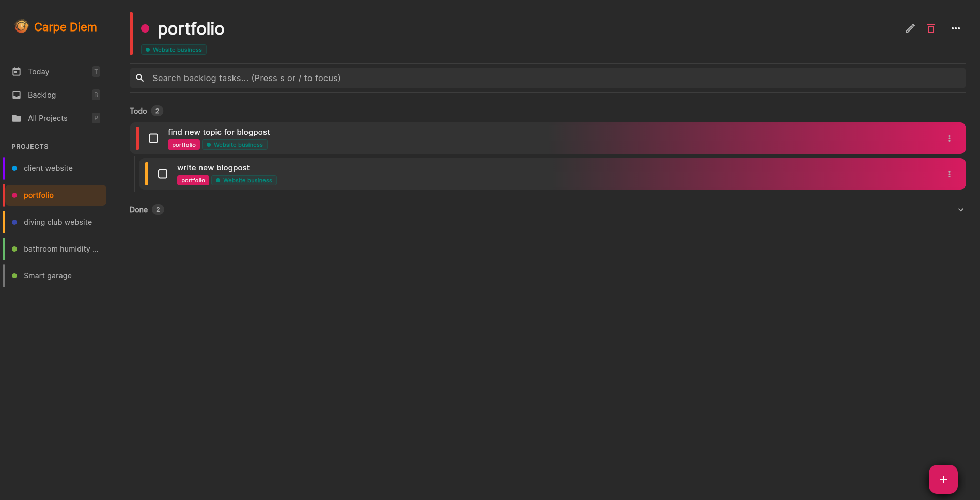Collapse the Todo section header

point(138,111)
